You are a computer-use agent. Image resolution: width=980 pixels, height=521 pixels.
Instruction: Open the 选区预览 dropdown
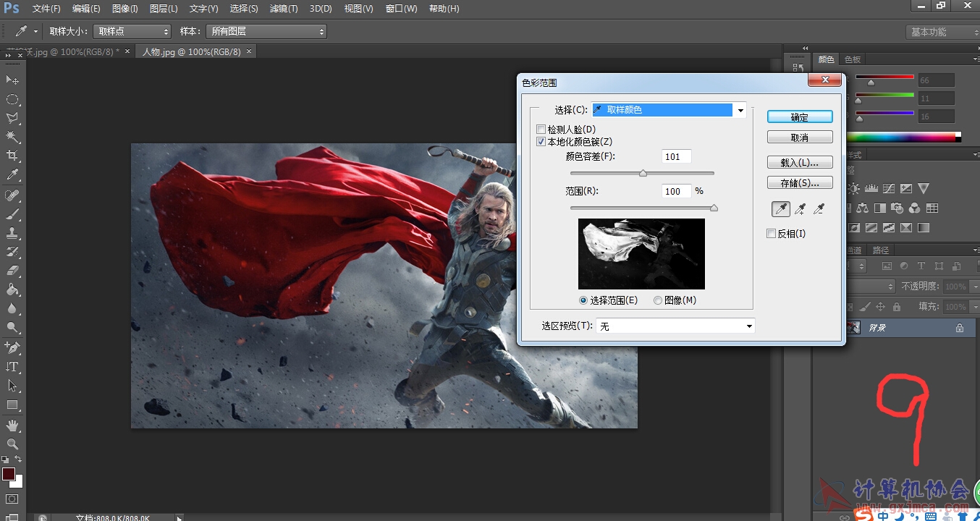pyautogui.click(x=675, y=326)
